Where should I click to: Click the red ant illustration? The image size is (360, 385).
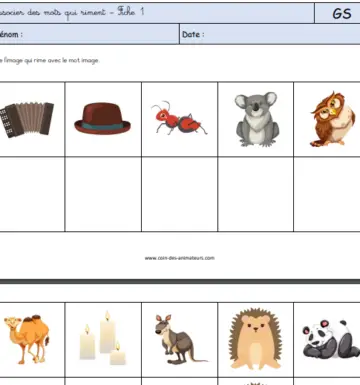point(179,118)
